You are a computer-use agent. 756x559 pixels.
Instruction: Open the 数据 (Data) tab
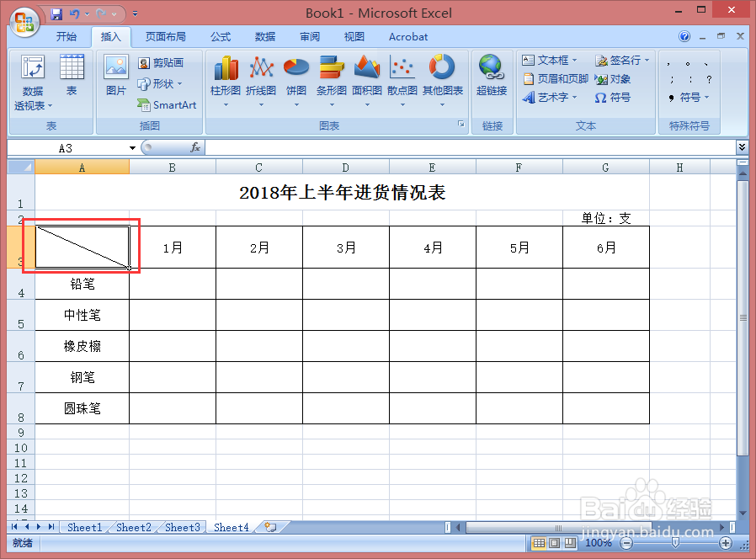264,37
